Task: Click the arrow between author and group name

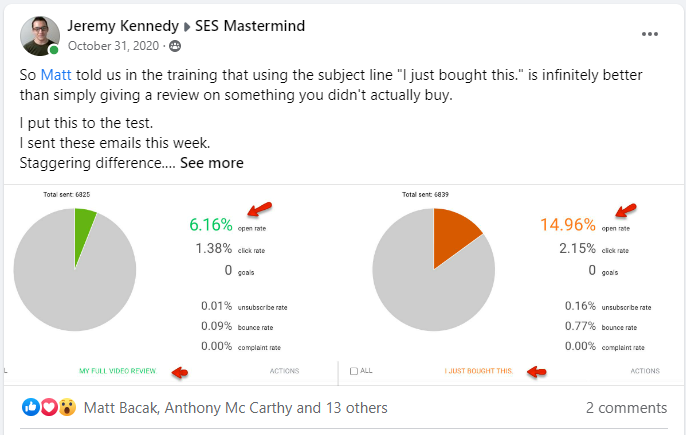Action: point(187,27)
